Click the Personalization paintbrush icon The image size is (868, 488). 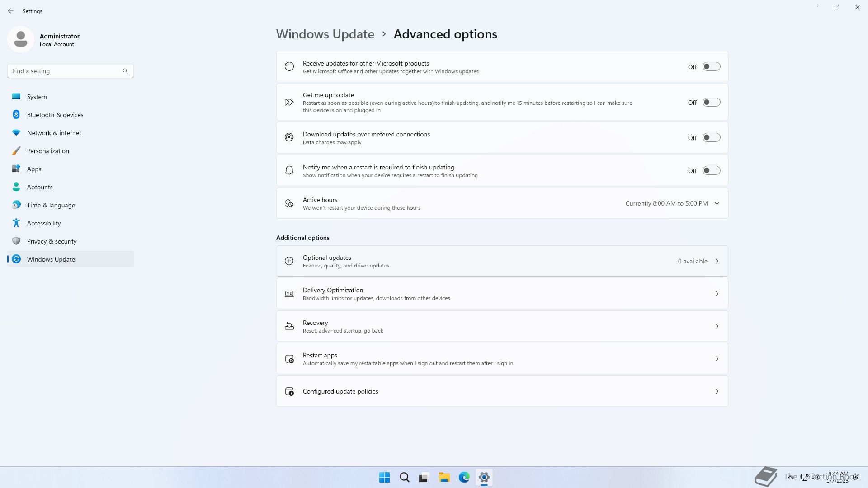(x=16, y=151)
